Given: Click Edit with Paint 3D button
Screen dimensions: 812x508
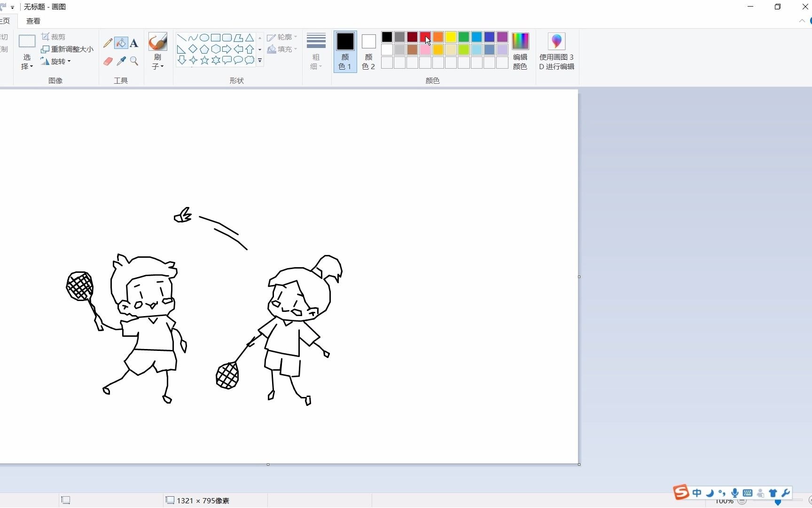Looking at the screenshot, I should (557, 51).
